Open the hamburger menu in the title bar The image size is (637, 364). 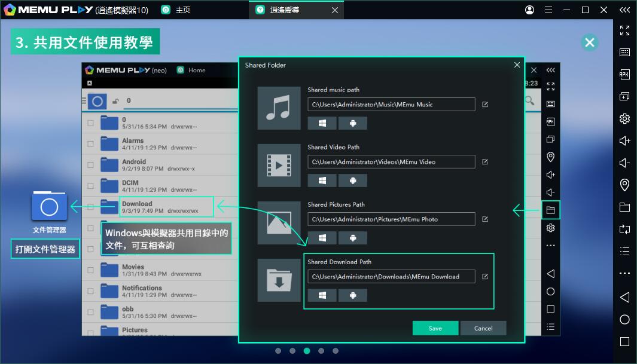click(x=548, y=10)
